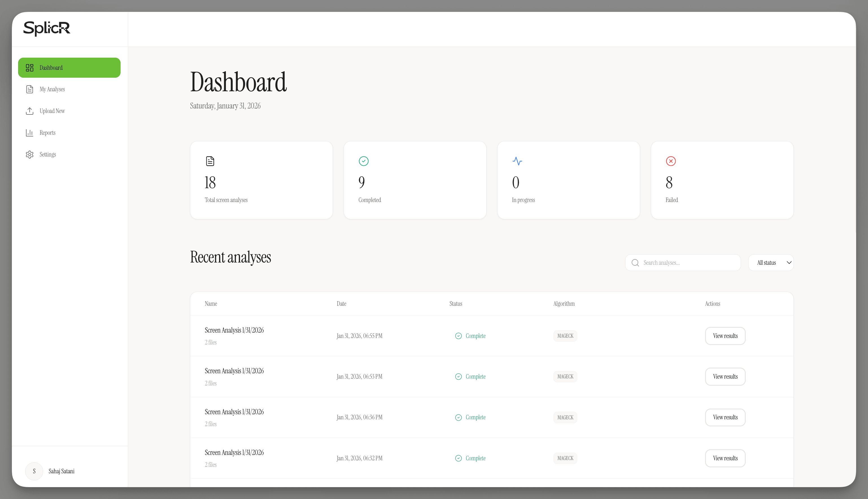This screenshot has height=499, width=868.
Task: Click the search magnifier icon
Action: pyautogui.click(x=635, y=263)
